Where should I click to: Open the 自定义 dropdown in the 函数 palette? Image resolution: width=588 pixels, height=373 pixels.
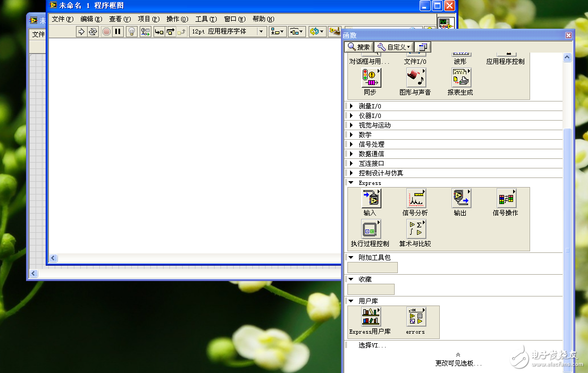tap(394, 47)
